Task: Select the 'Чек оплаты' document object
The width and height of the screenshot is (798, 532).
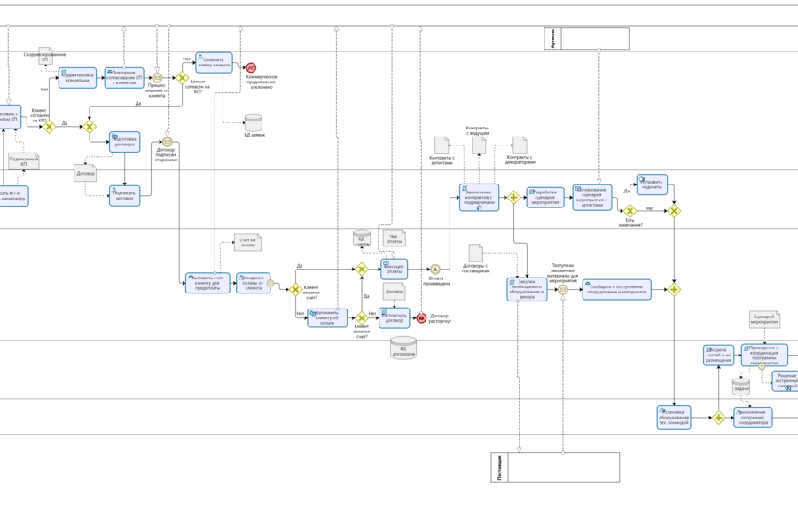Action: click(x=394, y=238)
